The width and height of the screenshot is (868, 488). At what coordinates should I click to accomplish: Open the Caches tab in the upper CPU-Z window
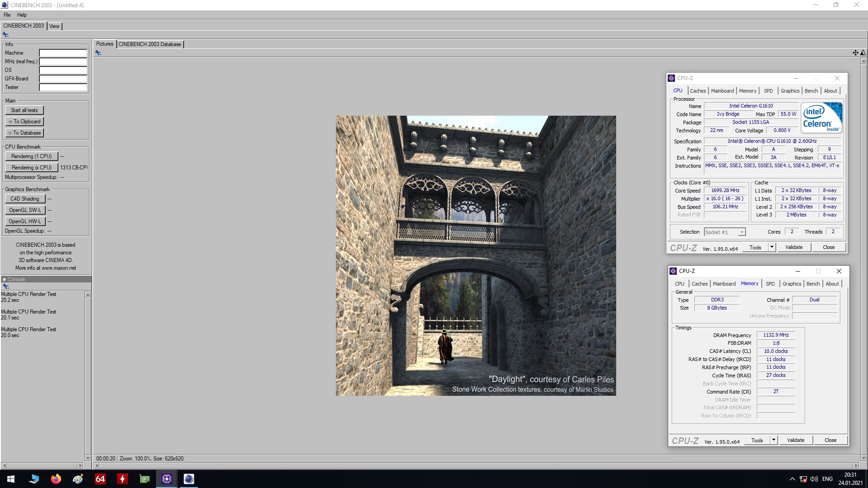tap(698, 91)
